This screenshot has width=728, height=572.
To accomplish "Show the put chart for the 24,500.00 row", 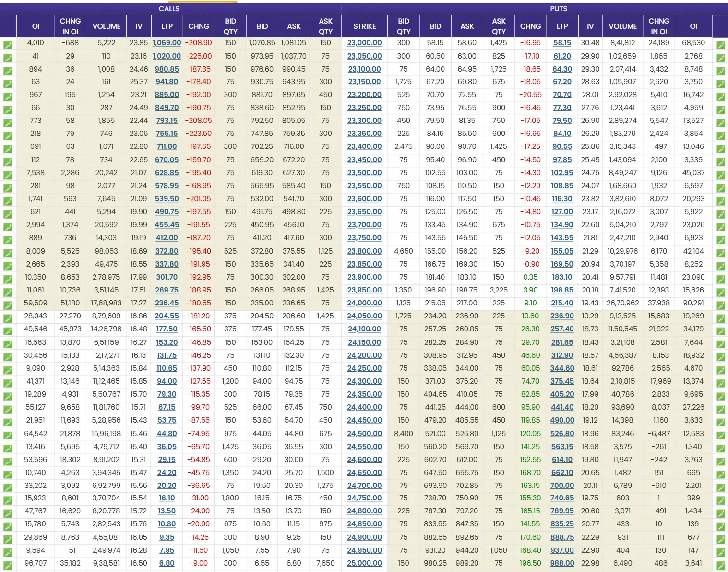I will 720,436.
